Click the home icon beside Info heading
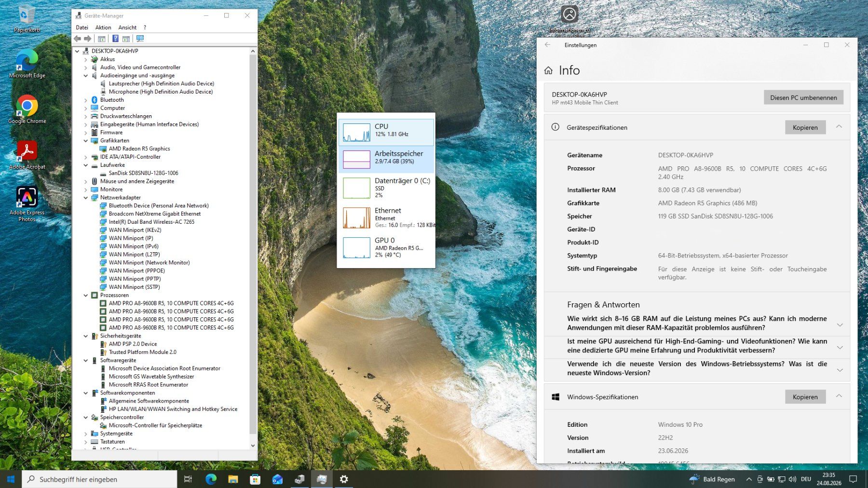Image resolution: width=868 pixels, height=488 pixels. 548,70
